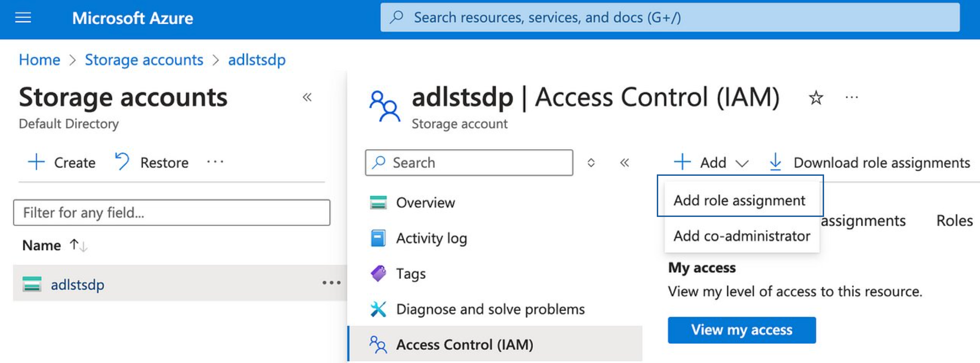Click the Restore icon button
Viewport: 980px width, 363px height.
pyautogui.click(x=122, y=162)
